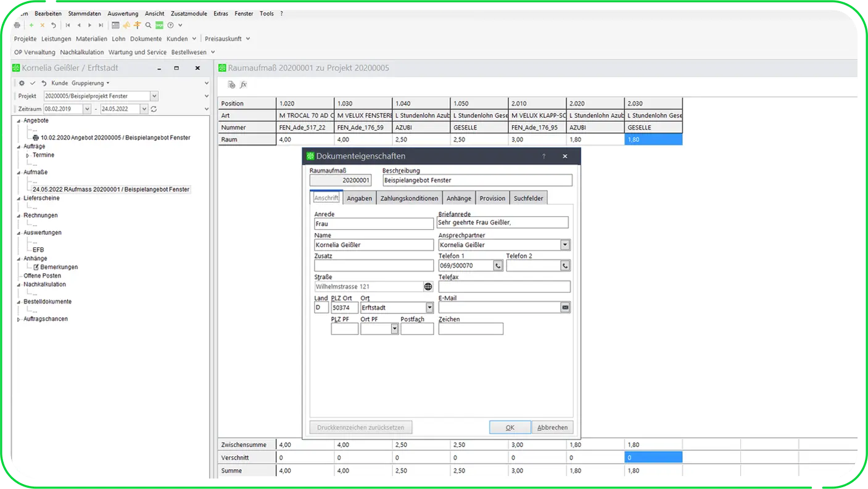868x489 pixels.
Task: Click the orange signpost icon
Action: pos(137,25)
